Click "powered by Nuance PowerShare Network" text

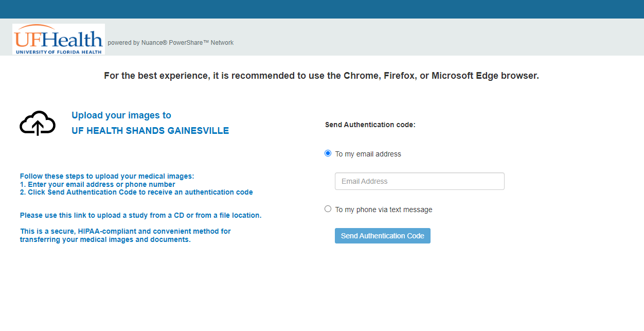coord(171,43)
